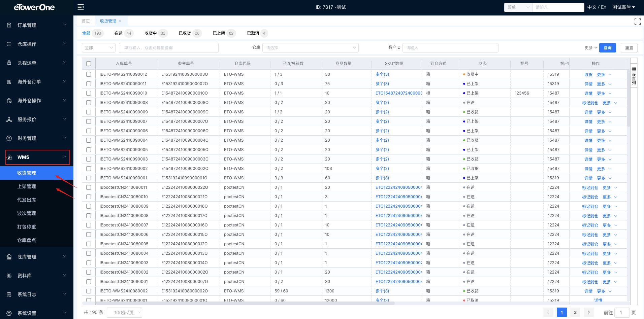Screen dimensions: 644x319
Task: Open the 仓库 selection dropdown
Action: 310,48
